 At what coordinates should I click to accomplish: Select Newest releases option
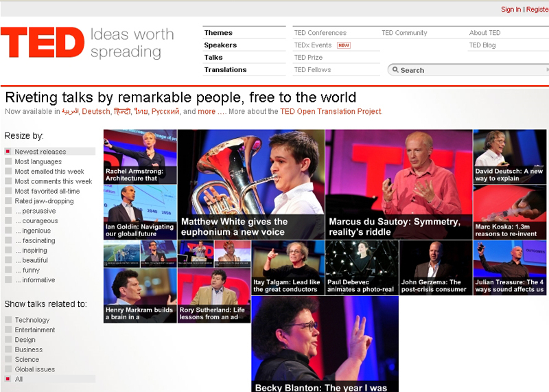click(49, 151)
